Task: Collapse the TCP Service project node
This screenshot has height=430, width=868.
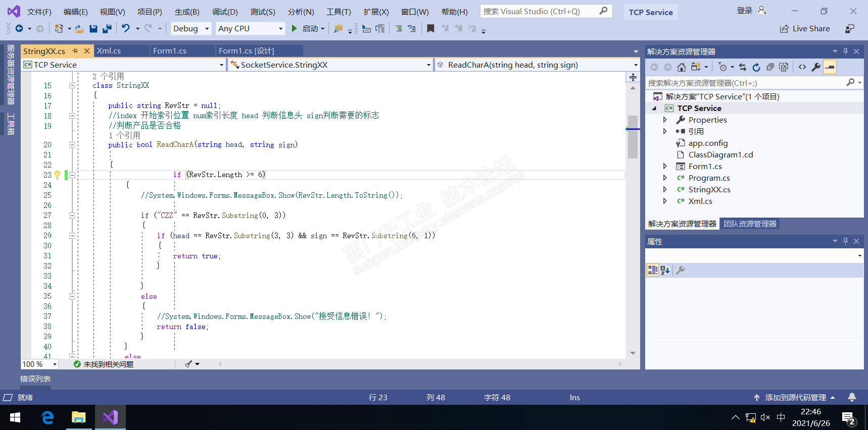Action: (654, 109)
